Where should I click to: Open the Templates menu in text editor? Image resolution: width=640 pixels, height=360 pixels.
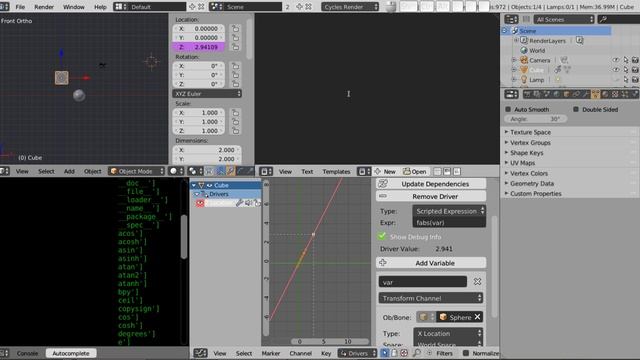(336, 171)
